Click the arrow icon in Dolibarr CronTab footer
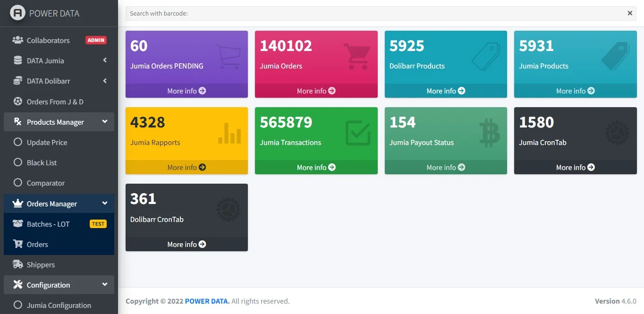 point(203,244)
